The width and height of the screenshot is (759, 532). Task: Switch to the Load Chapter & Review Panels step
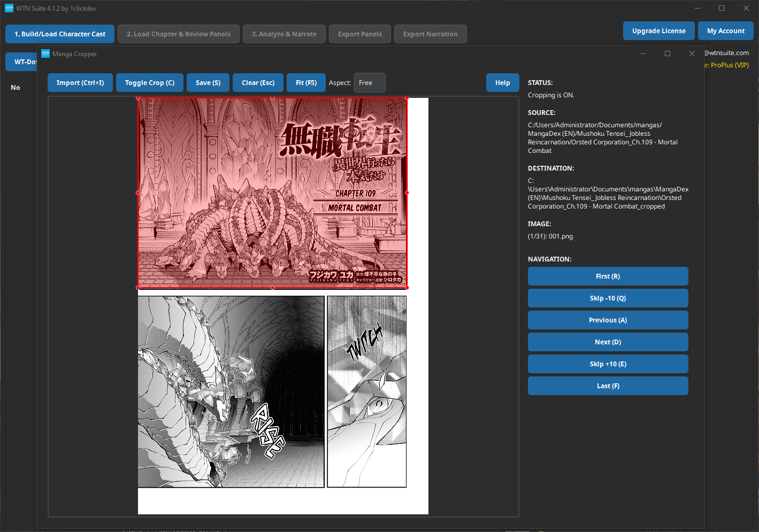pyautogui.click(x=178, y=34)
